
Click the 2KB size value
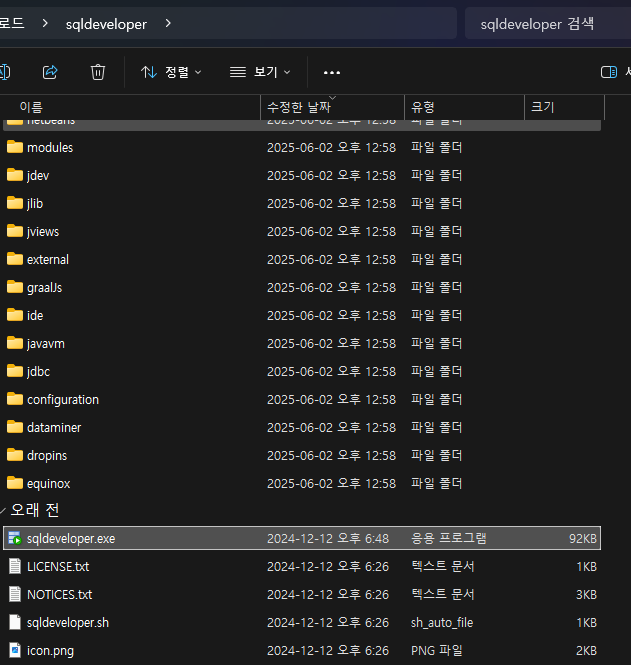[x=586, y=651]
